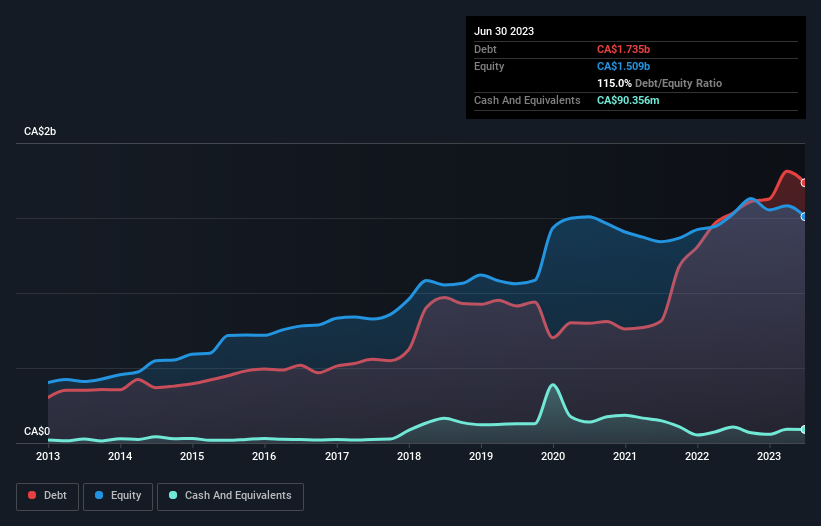
Task: Toggle the Equity series legend button
Action: 118,496
